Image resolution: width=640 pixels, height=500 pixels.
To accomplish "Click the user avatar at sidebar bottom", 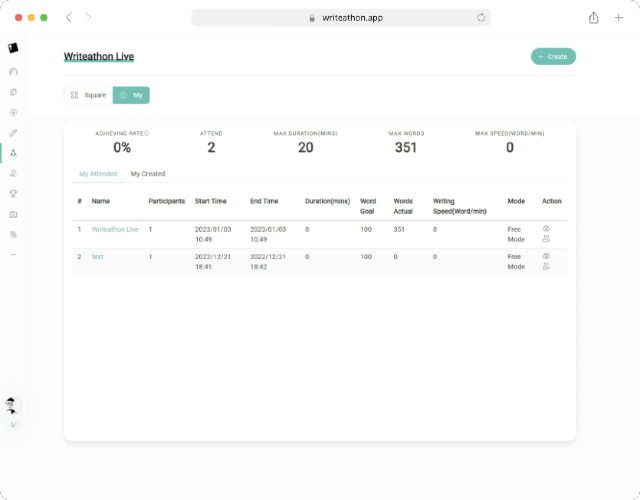I will 12,405.
